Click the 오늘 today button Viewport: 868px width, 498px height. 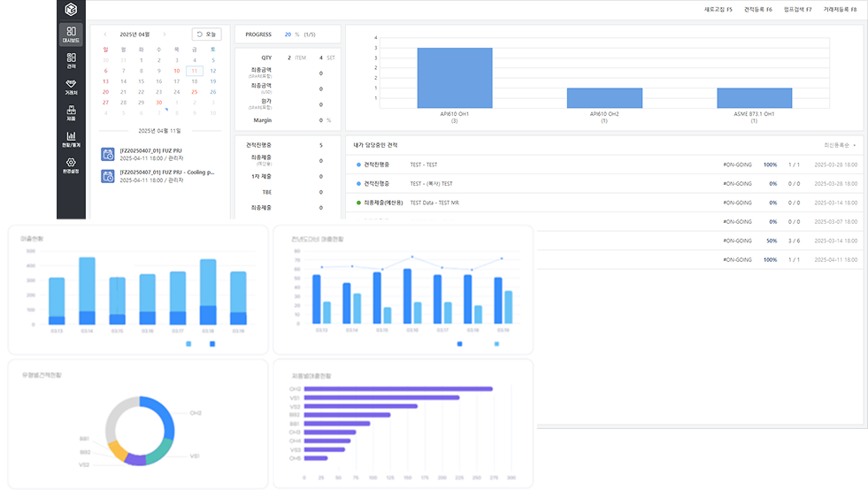pos(207,34)
